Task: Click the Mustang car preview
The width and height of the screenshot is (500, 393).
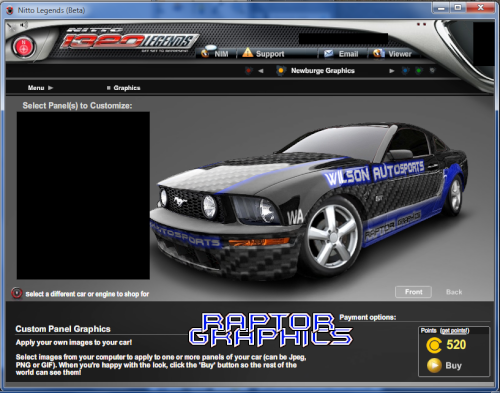Action: [x=309, y=200]
